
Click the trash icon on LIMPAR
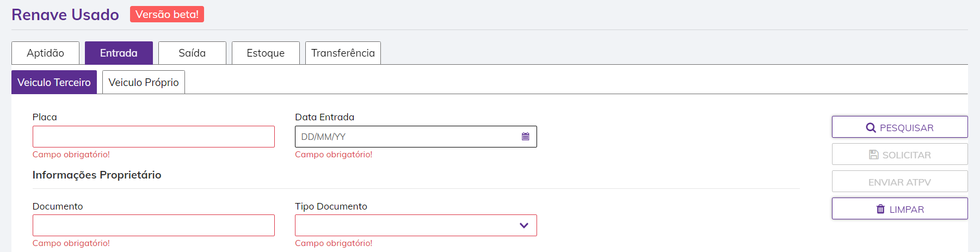(880, 209)
